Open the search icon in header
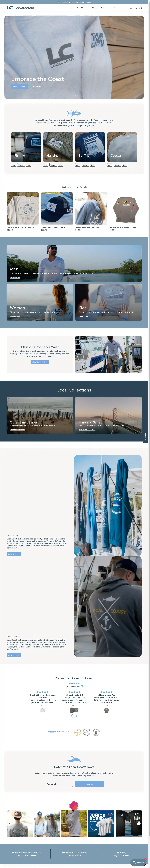This screenshot has height=868, width=150. (131, 8)
